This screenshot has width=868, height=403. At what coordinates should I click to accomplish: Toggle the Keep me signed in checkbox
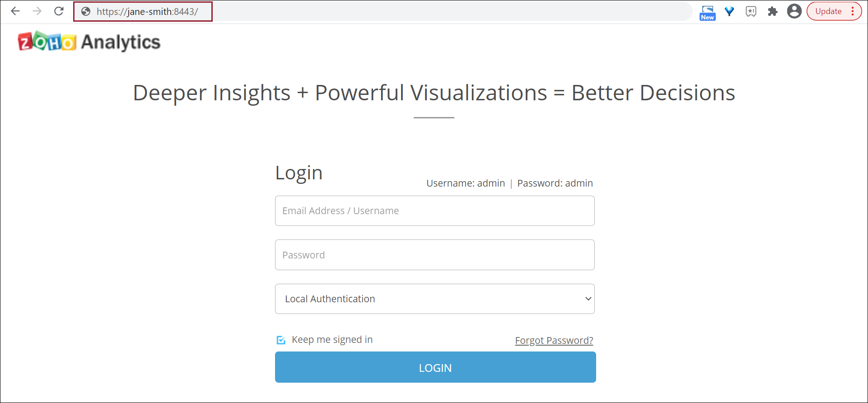[281, 340]
